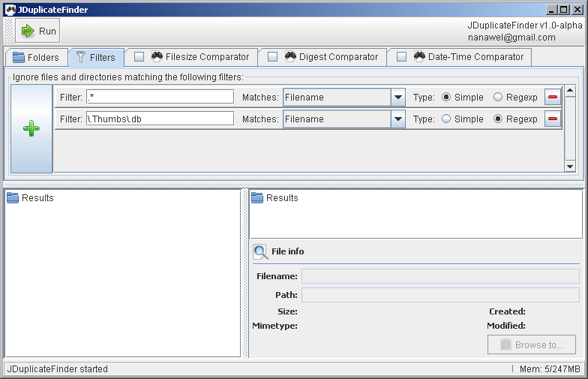Click the JDuplicateFinder title bar app icon
Viewport: 588px width, 379px height.
pos(10,10)
